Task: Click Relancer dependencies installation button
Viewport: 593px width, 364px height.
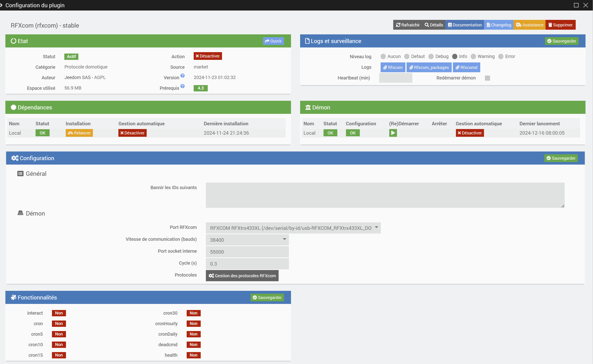Action: click(x=79, y=133)
